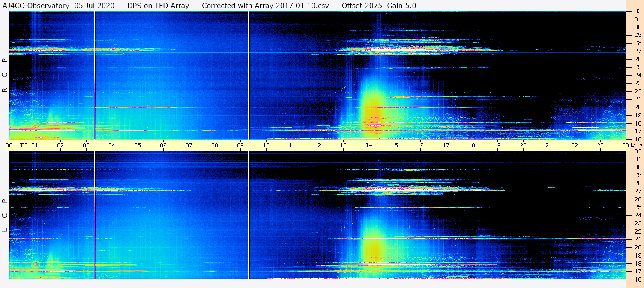Screen dimensions: 644x288
Task: Click the LCP panel's 28 MHz label
Action: [x=637, y=183]
